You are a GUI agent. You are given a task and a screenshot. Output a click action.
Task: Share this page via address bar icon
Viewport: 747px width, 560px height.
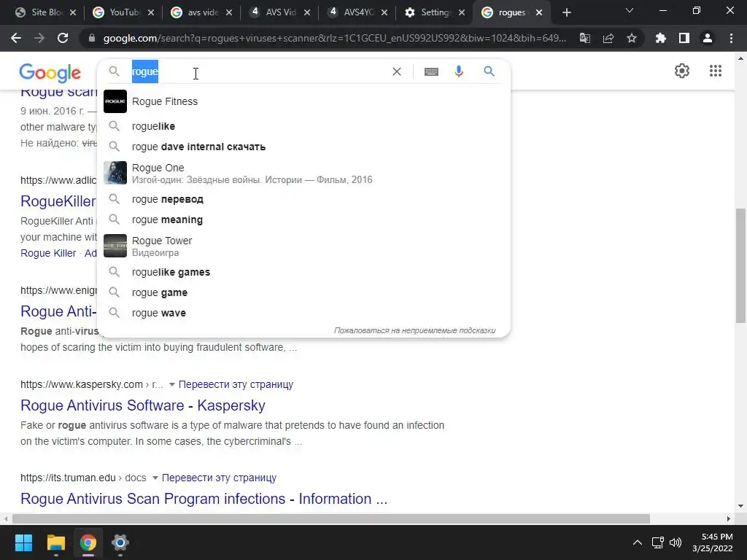click(608, 38)
